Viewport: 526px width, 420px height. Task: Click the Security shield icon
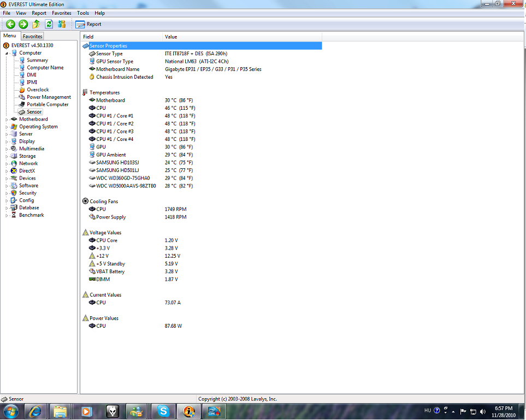coord(14,193)
